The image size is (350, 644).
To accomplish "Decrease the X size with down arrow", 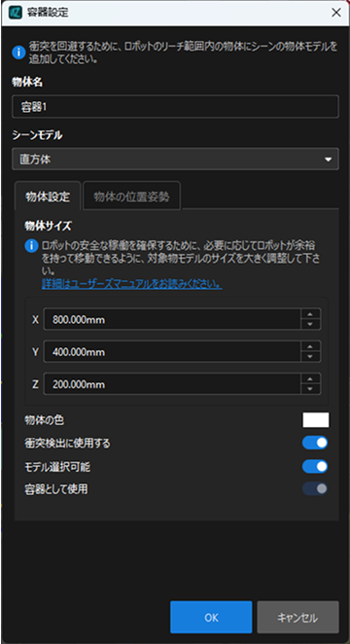I will click(x=310, y=325).
